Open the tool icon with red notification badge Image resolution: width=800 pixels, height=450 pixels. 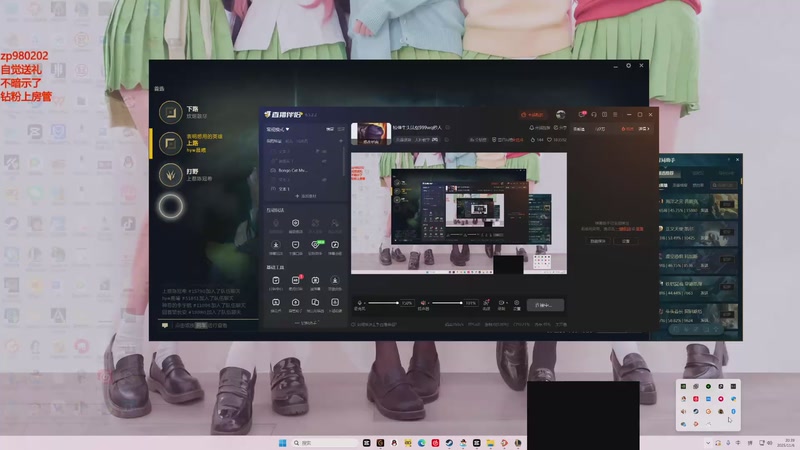pyautogui.click(x=295, y=282)
